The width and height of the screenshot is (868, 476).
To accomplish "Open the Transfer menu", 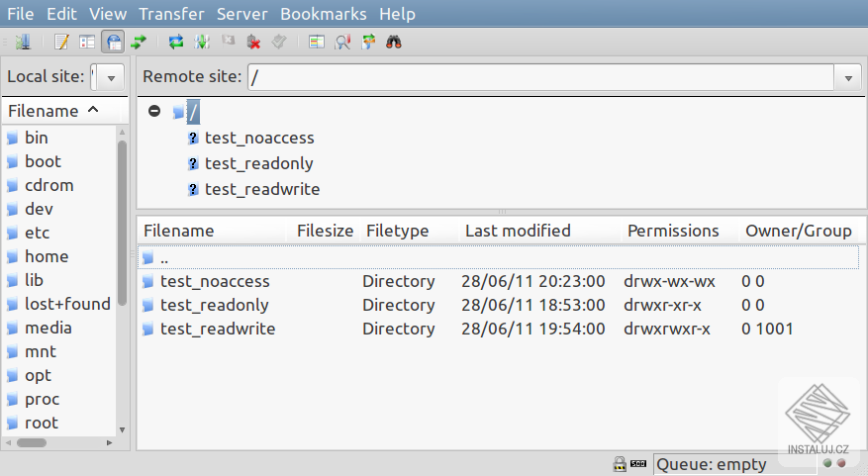I will coord(171,14).
